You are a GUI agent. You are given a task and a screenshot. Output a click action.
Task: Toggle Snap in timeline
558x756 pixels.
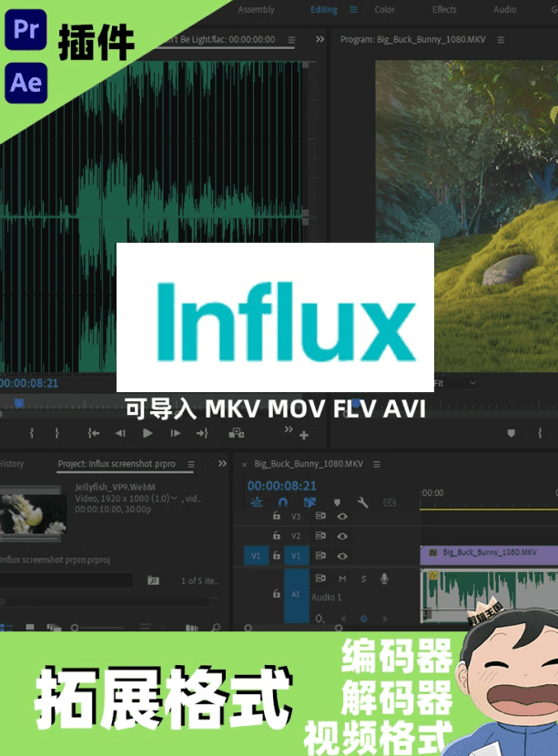[283, 502]
